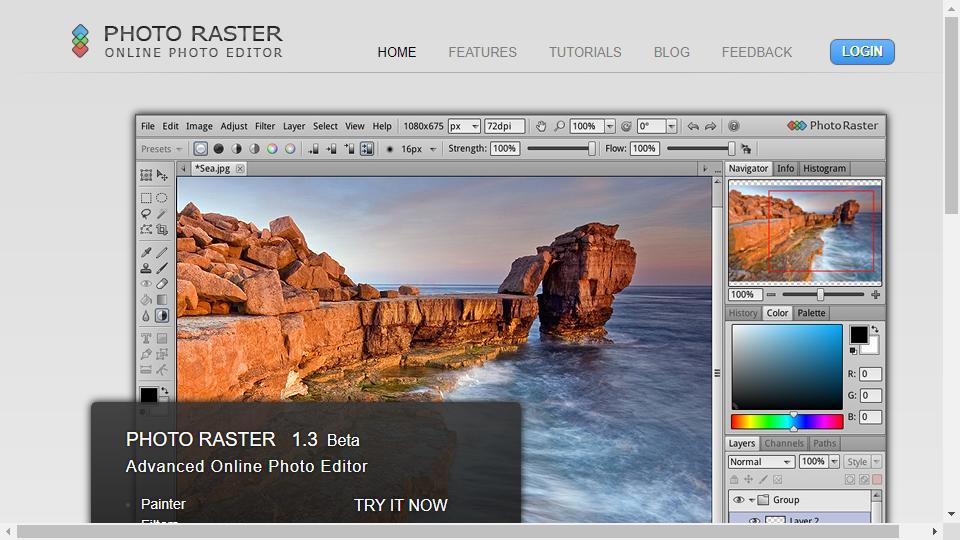Select the Text tool
The height and width of the screenshot is (540, 960).
pos(146,338)
